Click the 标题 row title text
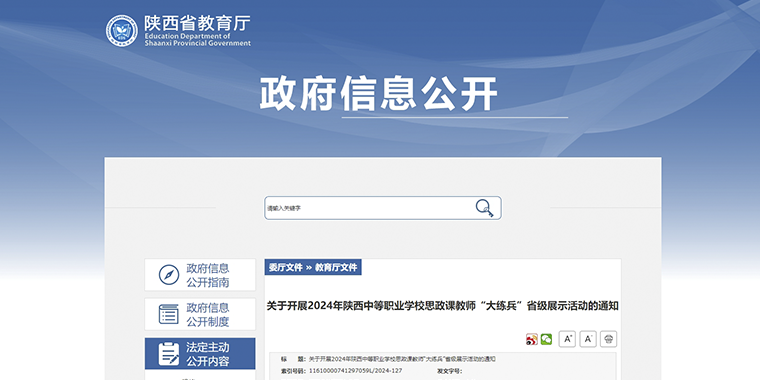This screenshot has height=380, width=760. tap(402, 359)
